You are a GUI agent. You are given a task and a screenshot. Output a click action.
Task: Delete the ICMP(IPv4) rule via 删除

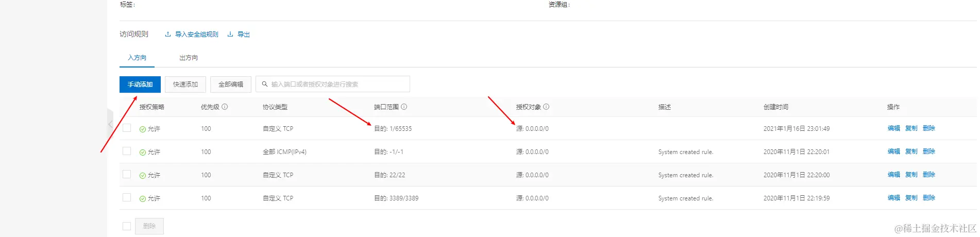click(x=929, y=151)
